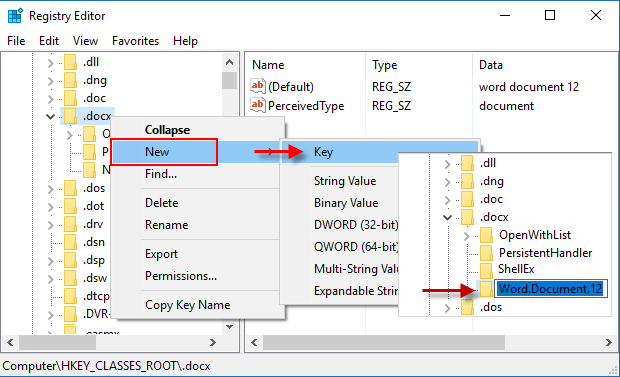The width and height of the screenshot is (620, 377).
Task: Click the left tree horizontal scrollbar left arrow
Action: click(10, 343)
